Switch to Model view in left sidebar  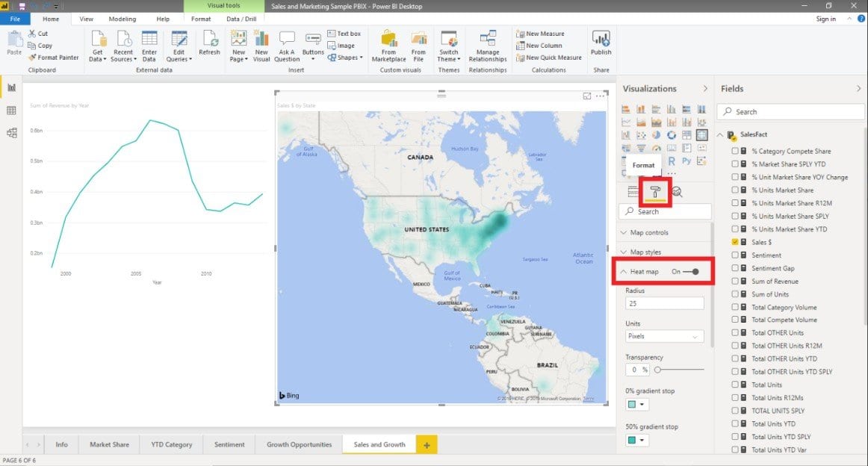tap(11, 133)
